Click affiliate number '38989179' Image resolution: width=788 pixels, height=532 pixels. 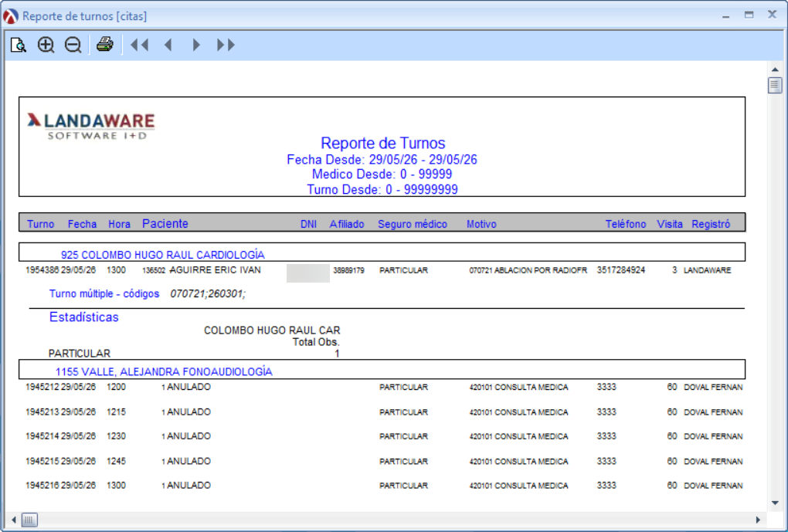(348, 270)
